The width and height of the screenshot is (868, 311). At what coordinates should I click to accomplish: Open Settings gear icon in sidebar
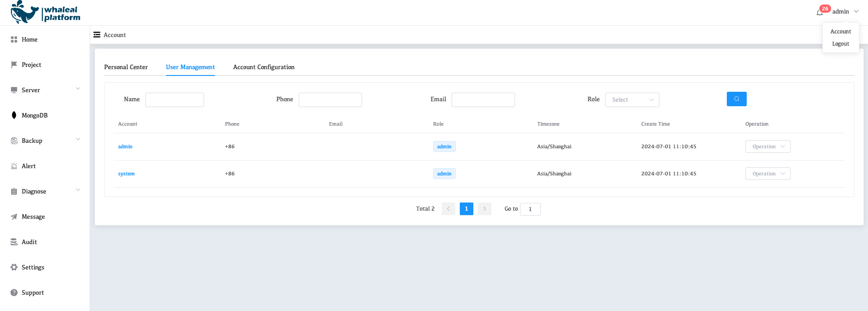(14, 267)
